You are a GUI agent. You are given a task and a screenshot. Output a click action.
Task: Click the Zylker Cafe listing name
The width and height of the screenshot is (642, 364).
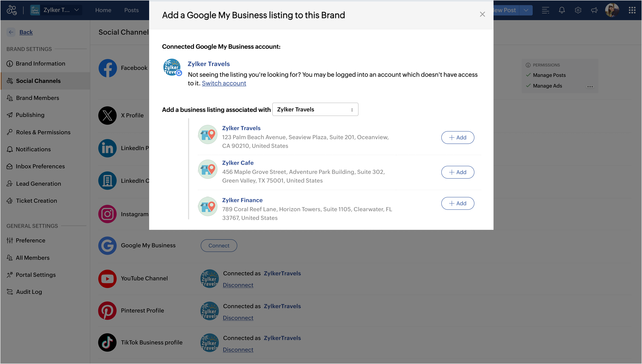pos(238,163)
